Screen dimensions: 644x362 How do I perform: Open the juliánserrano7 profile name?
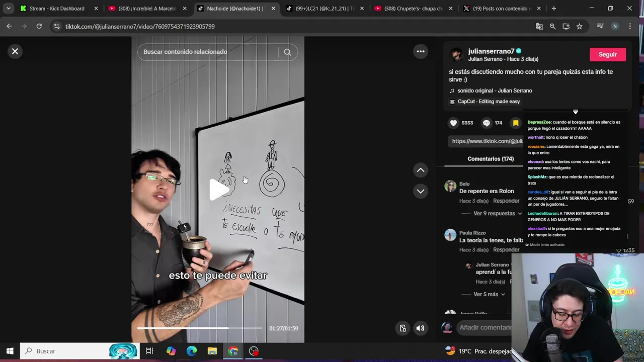point(491,51)
